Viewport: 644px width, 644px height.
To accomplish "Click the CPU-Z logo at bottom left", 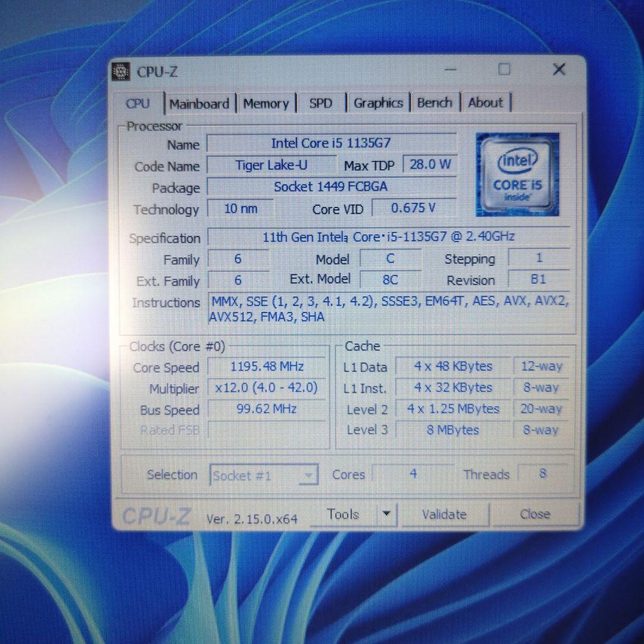I will (x=157, y=514).
